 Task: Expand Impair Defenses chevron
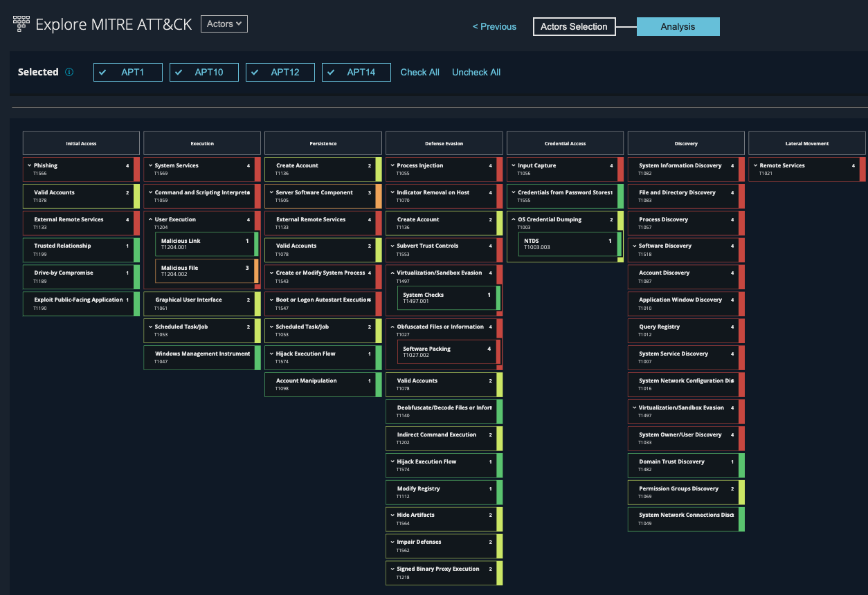click(392, 542)
